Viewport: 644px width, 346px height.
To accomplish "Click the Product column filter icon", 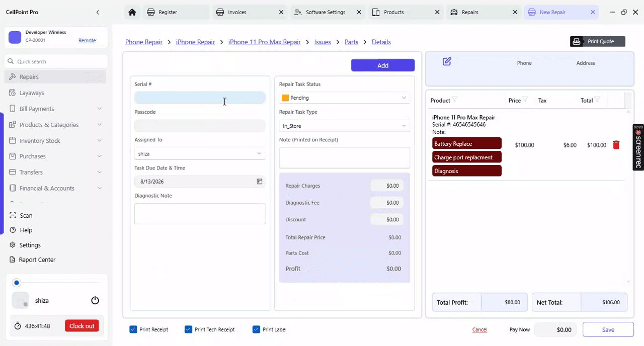I will coord(454,100).
